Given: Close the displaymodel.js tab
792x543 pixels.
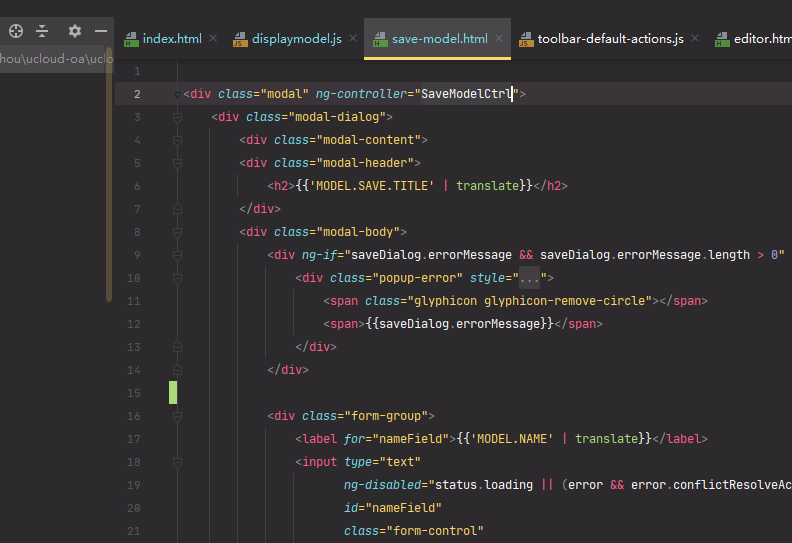Looking at the screenshot, I should (353, 38).
